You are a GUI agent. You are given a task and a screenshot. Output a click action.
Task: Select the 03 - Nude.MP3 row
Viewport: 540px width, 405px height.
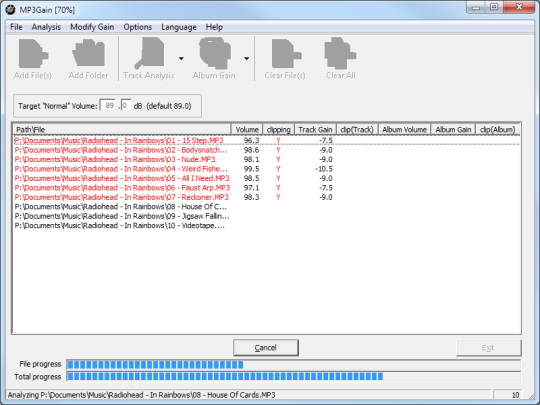click(267, 159)
